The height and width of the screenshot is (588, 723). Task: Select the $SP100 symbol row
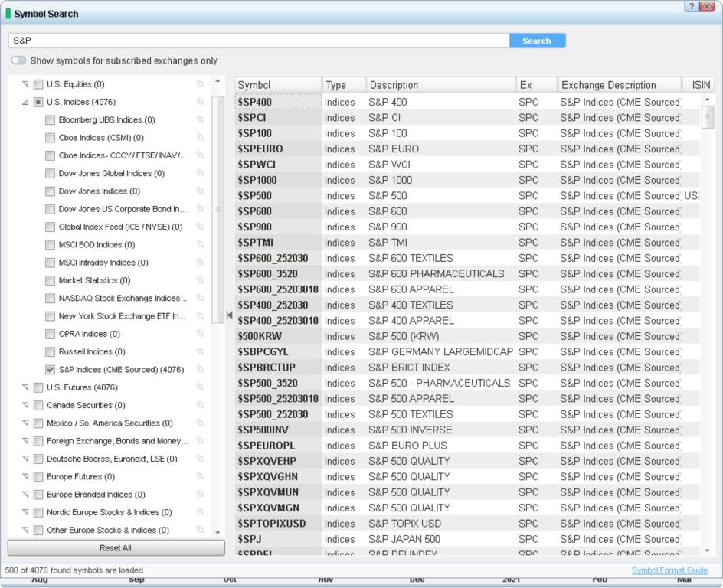click(x=467, y=133)
